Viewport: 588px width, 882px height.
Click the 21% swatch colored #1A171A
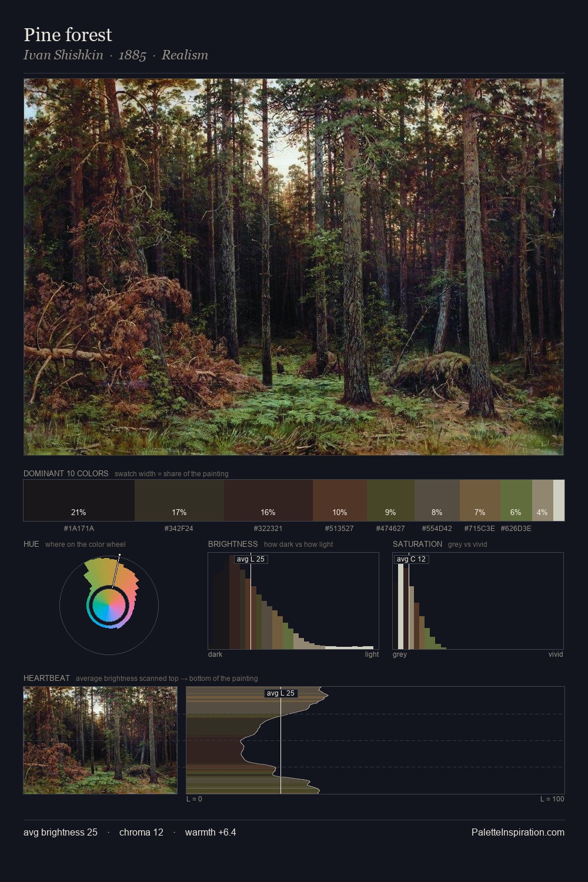[79, 500]
